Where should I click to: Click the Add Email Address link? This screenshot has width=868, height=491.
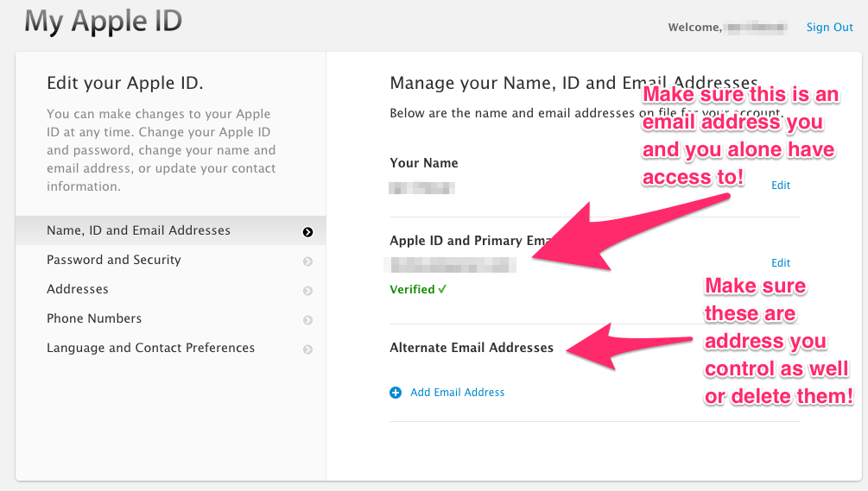click(x=457, y=392)
